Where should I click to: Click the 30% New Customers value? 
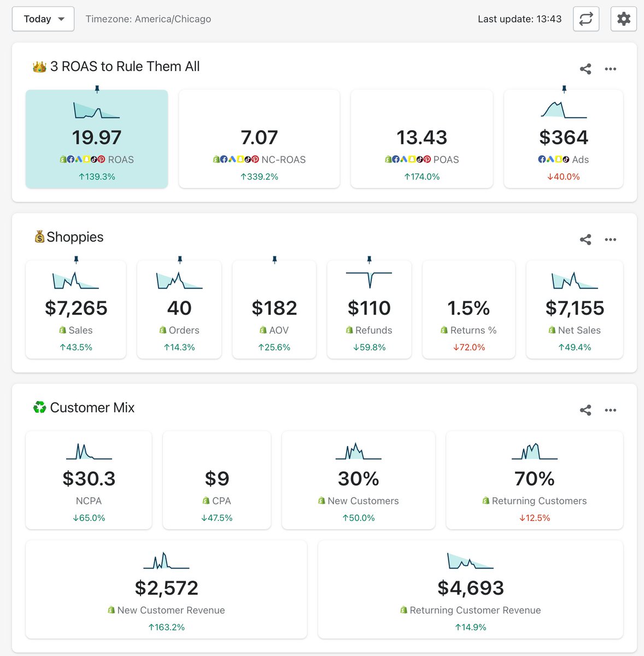pos(359,478)
